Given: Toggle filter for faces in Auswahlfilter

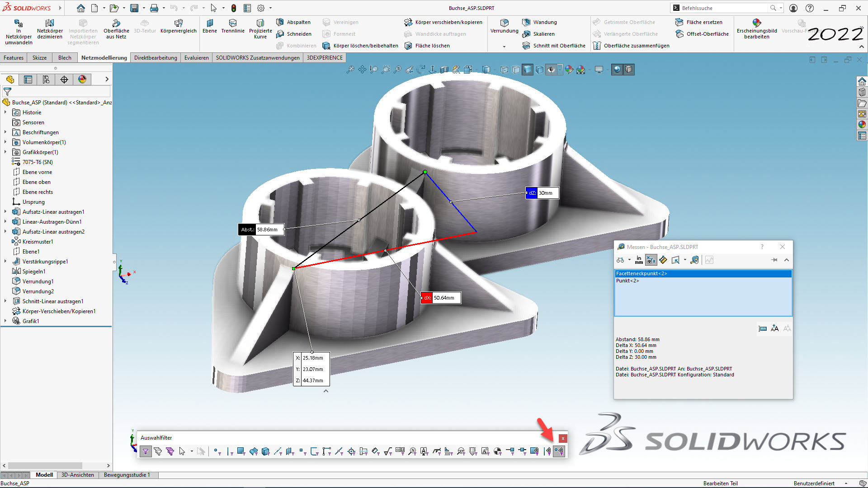Looking at the screenshot, I should coord(241,451).
